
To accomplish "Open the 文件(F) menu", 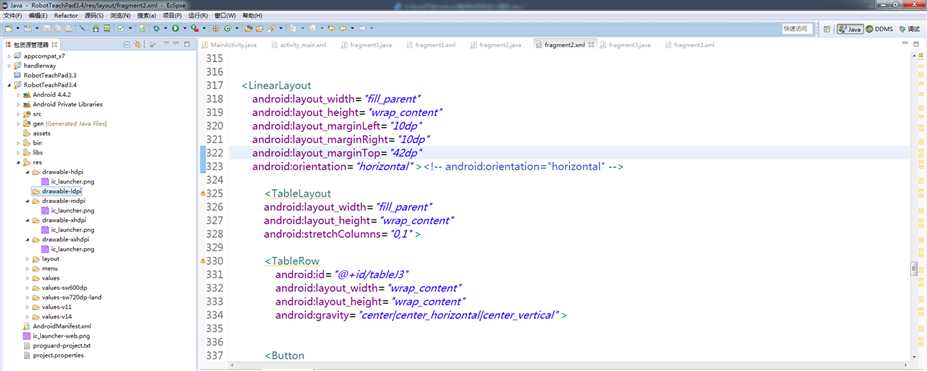I will (x=12, y=15).
